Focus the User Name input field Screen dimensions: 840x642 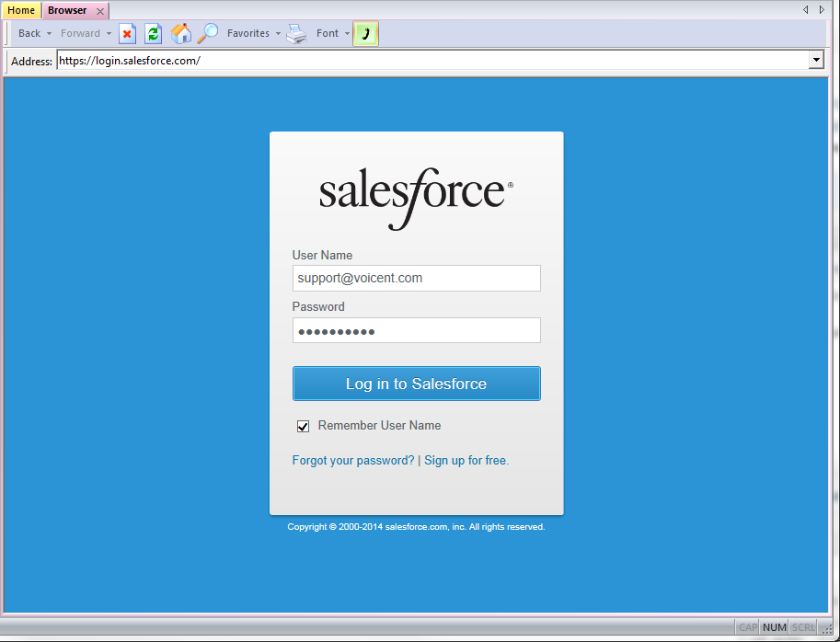[x=416, y=279]
